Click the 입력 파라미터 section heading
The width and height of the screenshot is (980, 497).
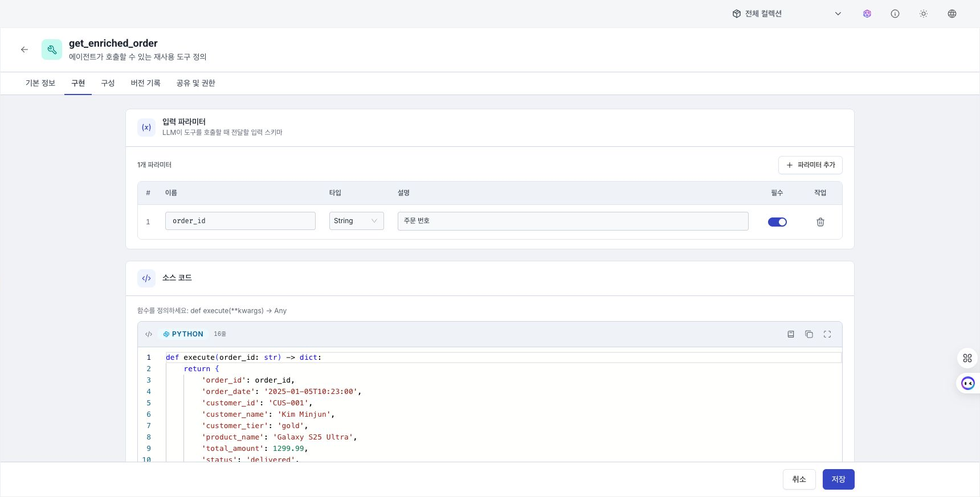click(x=184, y=122)
